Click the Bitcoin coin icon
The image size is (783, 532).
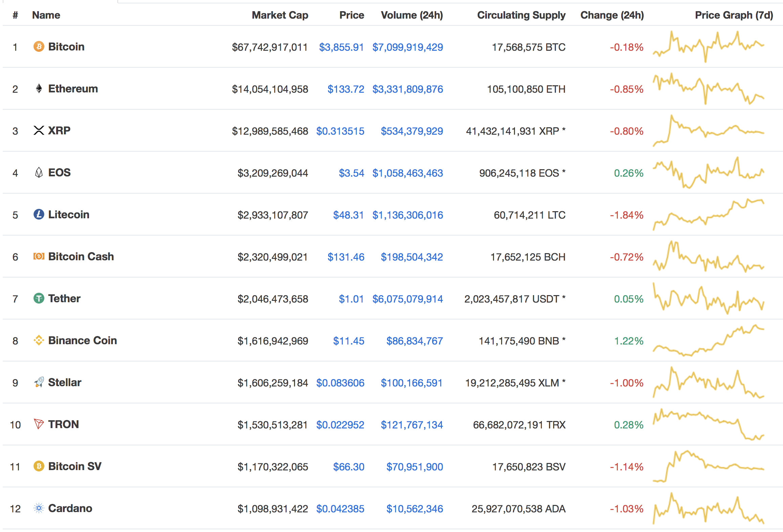point(39,46)
